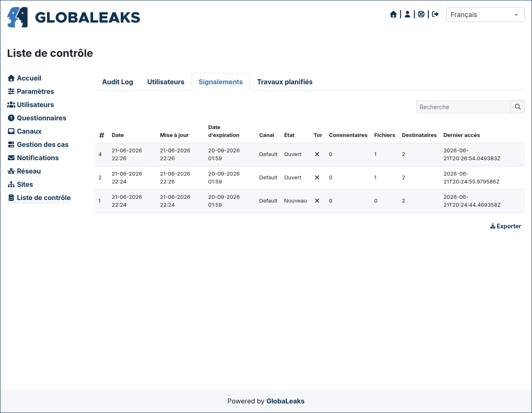Select the Signalements tab

pos(220,82)
